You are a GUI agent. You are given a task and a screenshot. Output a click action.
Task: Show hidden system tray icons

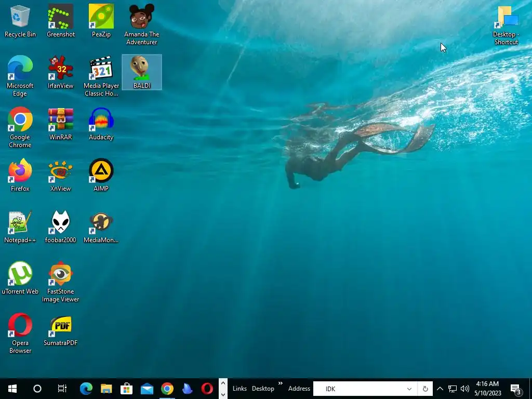440,389
